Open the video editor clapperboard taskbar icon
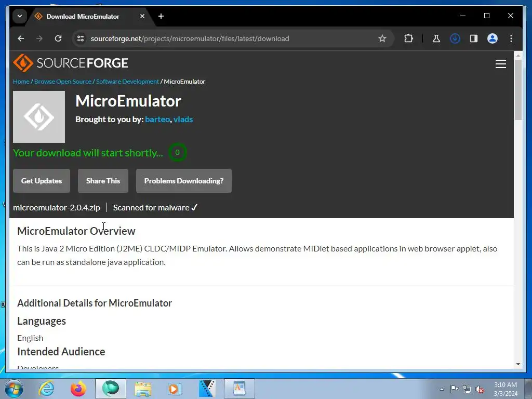 [x=207, y=389]
